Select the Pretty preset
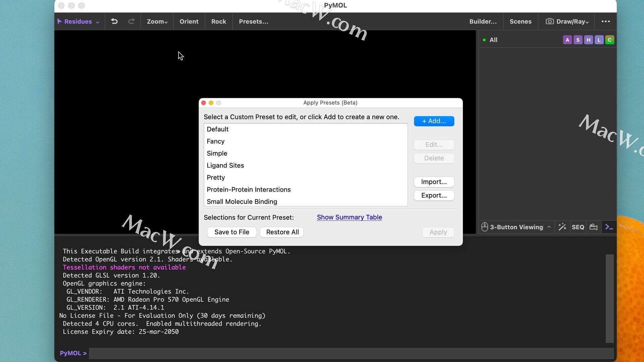The image size is (644, 362). (x=306, y=178)
